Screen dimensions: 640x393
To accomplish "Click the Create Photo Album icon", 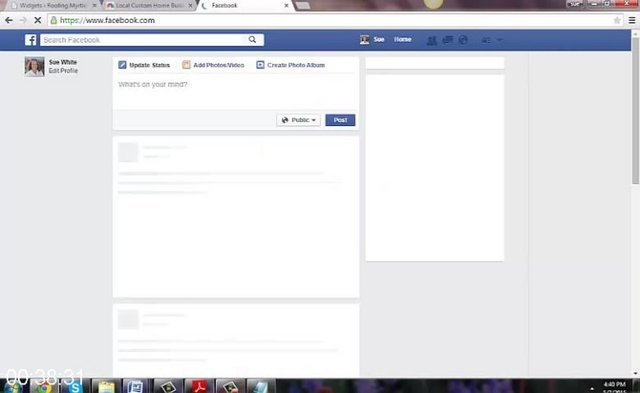I will [260, 65].
